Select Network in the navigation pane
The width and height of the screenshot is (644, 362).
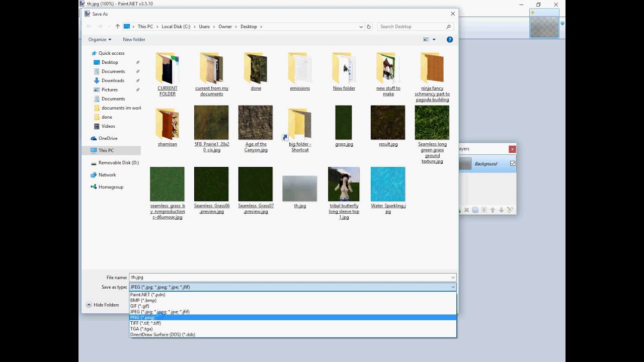coord(107,175)
